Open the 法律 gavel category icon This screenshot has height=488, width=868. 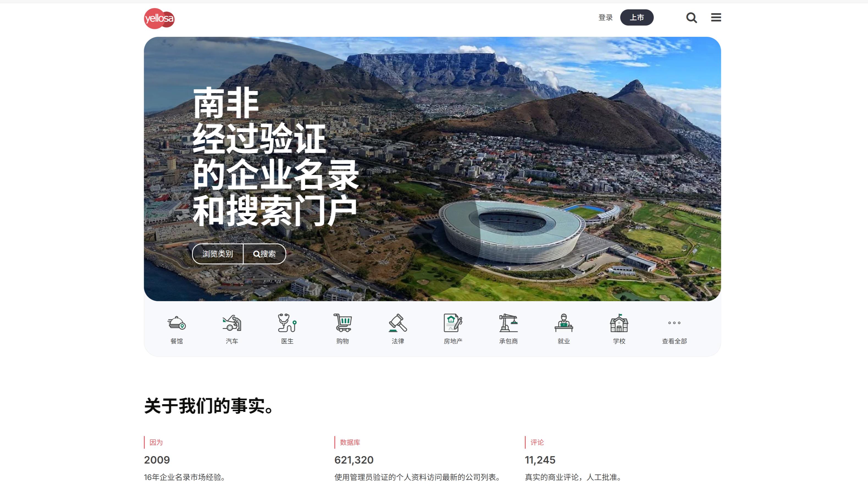398,323
